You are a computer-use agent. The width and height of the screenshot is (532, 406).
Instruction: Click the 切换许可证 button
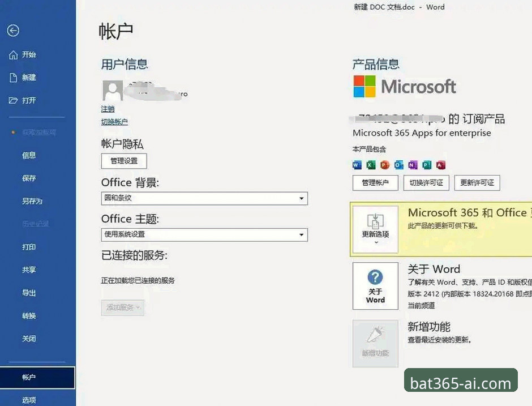point(426,183)
